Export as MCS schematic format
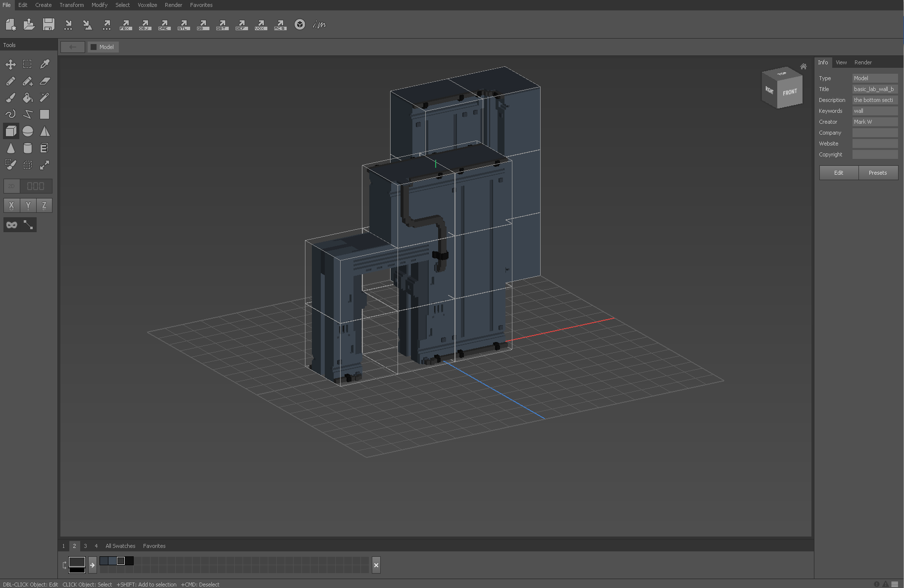Screen dimensions: 904x588 click(280, 25)
